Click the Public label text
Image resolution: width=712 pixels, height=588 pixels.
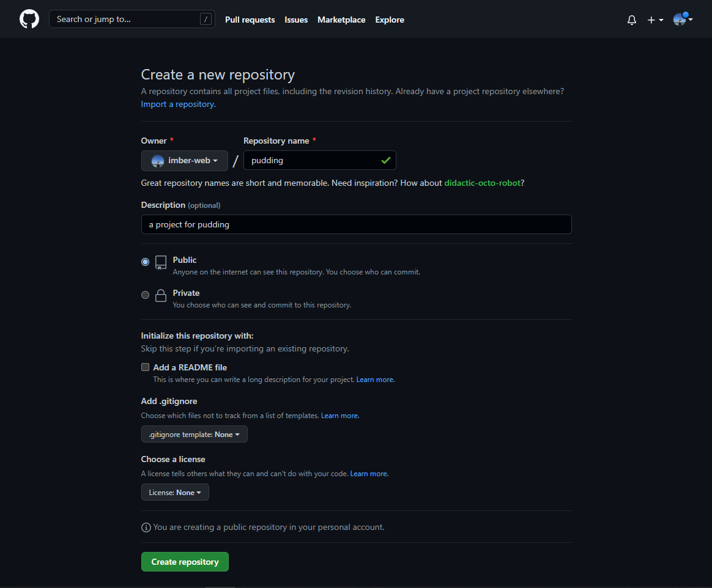coord(184,260)
